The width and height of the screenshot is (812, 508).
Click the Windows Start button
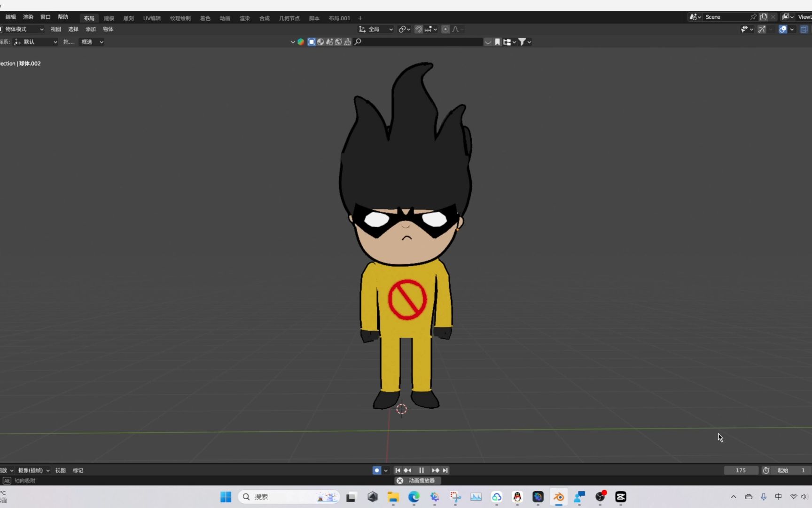[226, 497]
